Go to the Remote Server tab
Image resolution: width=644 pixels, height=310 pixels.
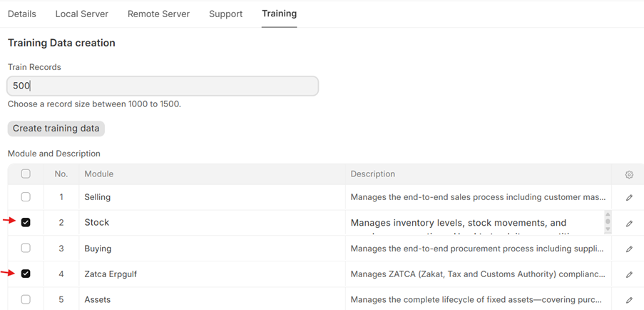tap(159, 14)
